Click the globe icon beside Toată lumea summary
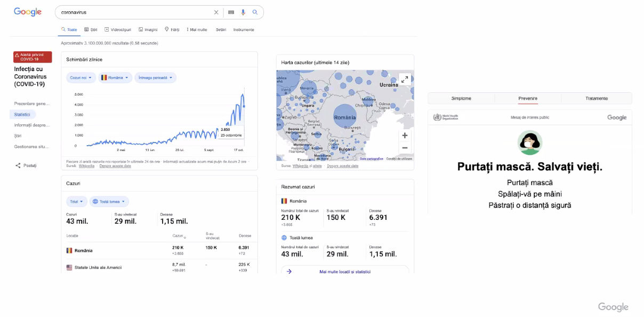 tap(284, 237)
